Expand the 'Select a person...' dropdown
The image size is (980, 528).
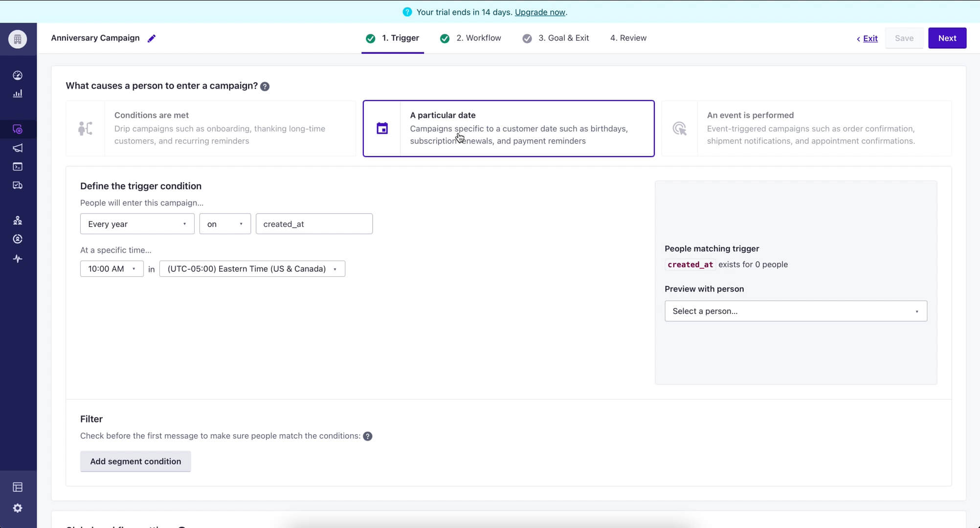[x=795, y=311]
